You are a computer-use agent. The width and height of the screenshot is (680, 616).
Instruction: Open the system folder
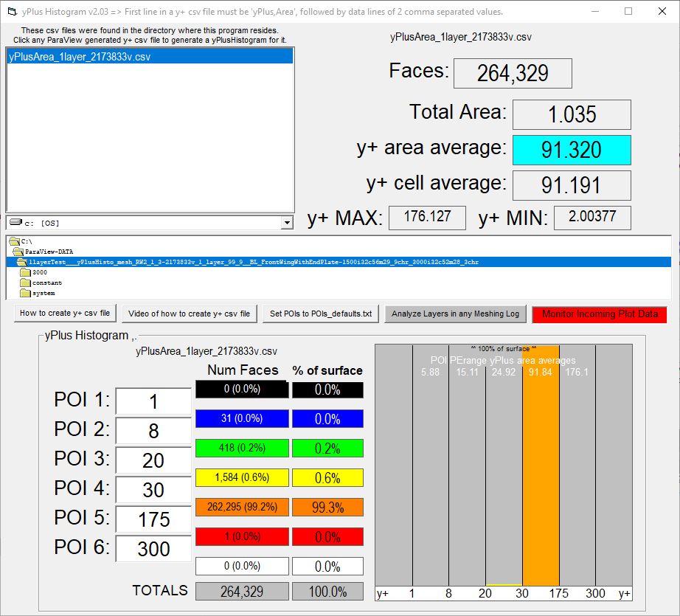pos(43,293)
